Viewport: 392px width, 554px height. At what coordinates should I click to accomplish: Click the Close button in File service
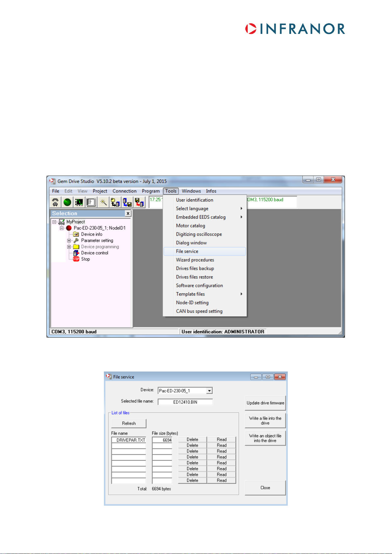265,488
